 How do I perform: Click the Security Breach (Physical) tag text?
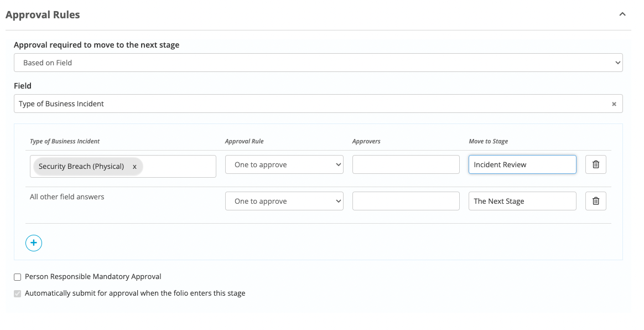81,167
